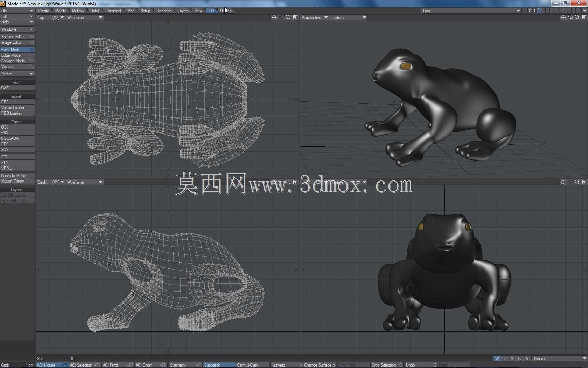Toggle the W weight map mode button
Image resolution: width=588 pixels, height=368 pixels.
[497, 359]
